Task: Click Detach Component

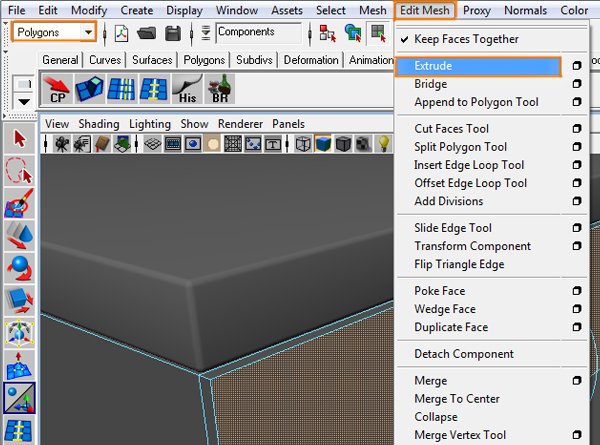Action: pos(464,354)
